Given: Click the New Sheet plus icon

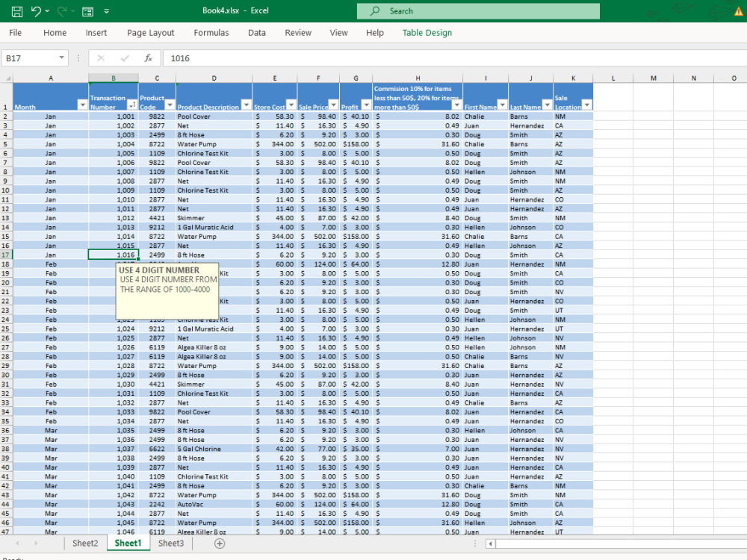Looking at the screenshot, I should pyautogui.click(x=220, y=544).
